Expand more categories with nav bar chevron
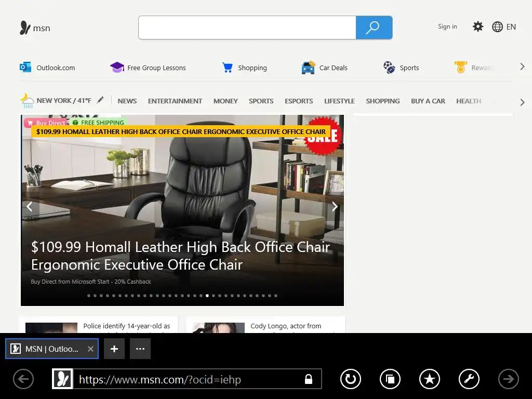Image resolution: width=532 pixels, height=399 pixels. (522, 102)
